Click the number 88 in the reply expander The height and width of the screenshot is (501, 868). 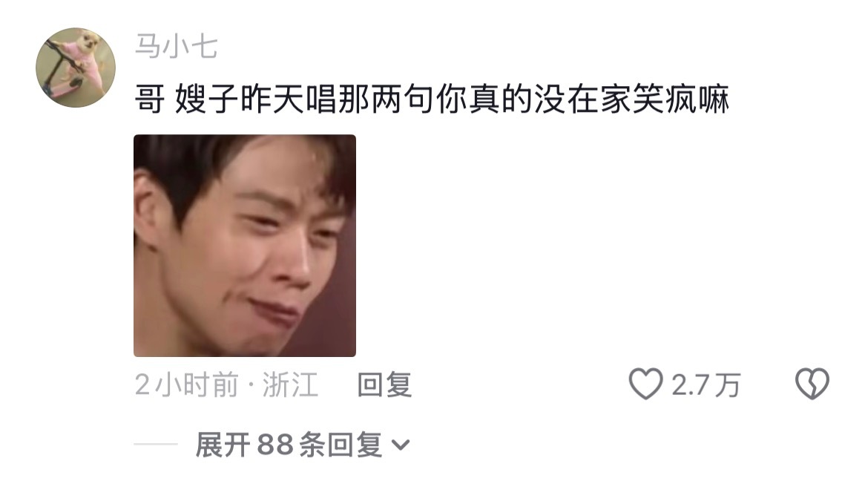(274, 445)
